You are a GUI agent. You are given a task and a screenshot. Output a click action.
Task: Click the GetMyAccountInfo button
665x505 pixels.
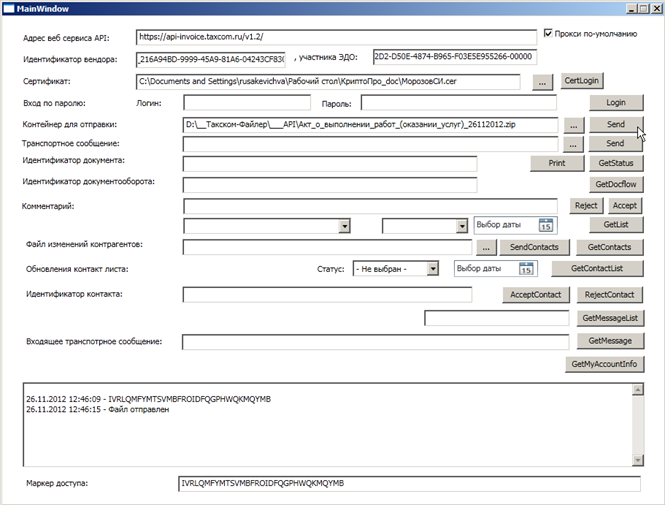click(603, 364)
